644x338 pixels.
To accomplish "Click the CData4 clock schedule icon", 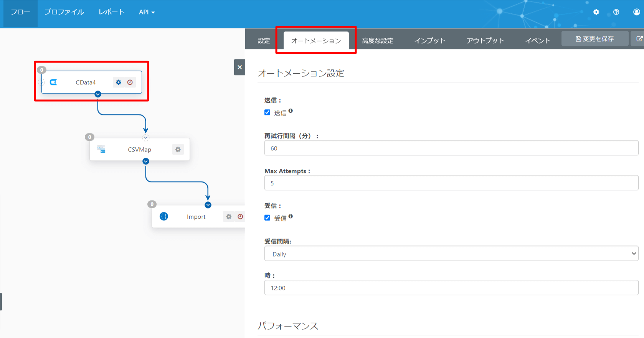I will coord(130,82).
